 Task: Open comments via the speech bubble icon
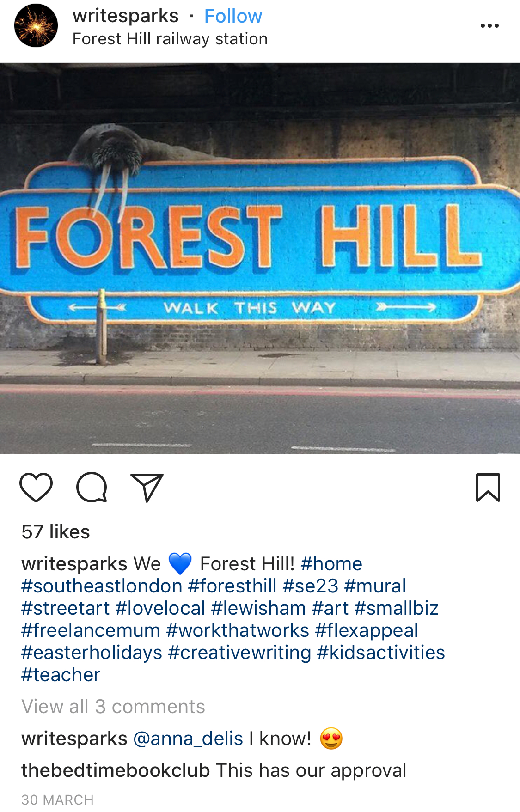point(92,487)
